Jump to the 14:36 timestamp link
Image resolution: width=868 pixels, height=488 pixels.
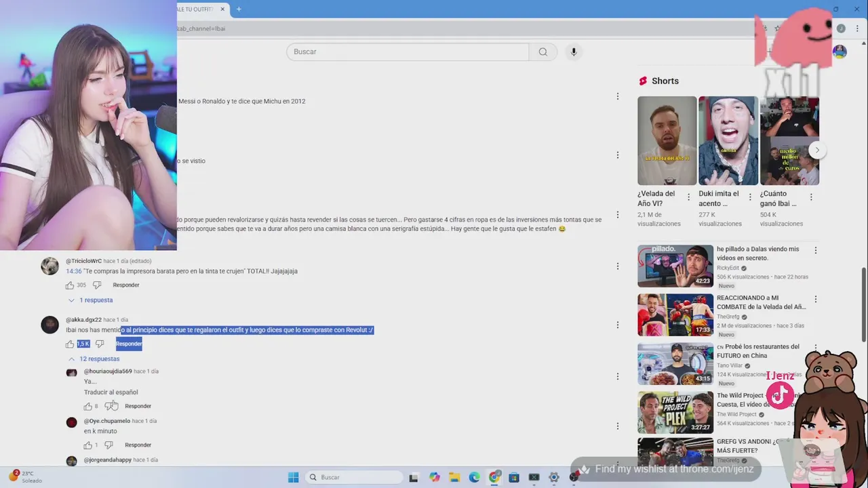pos(73,271)
